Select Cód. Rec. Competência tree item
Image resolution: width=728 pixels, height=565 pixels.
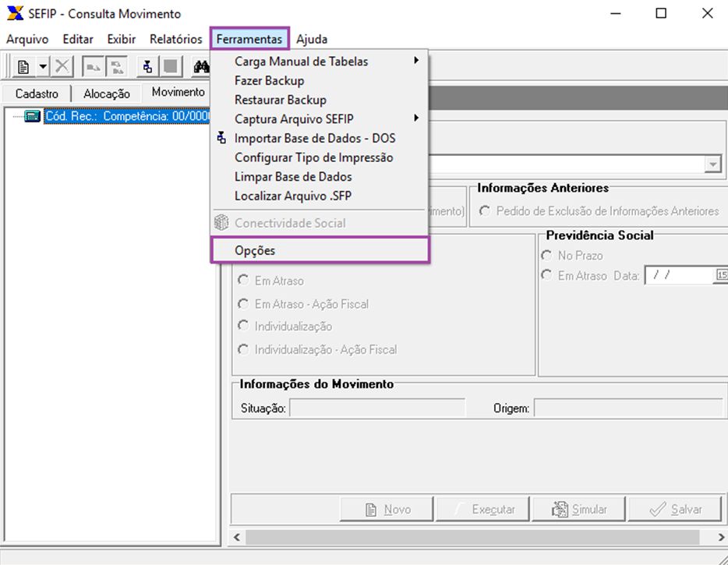(128, 115)
